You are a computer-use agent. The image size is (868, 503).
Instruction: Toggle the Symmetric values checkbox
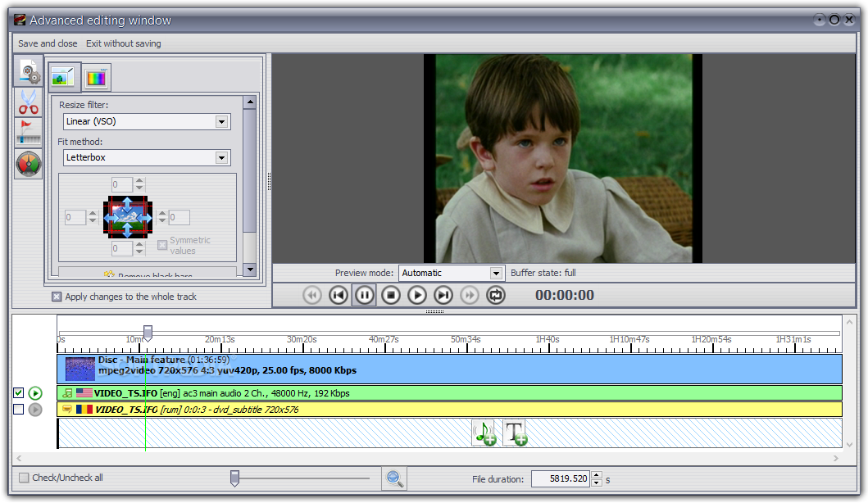click(x=162, y=245)
